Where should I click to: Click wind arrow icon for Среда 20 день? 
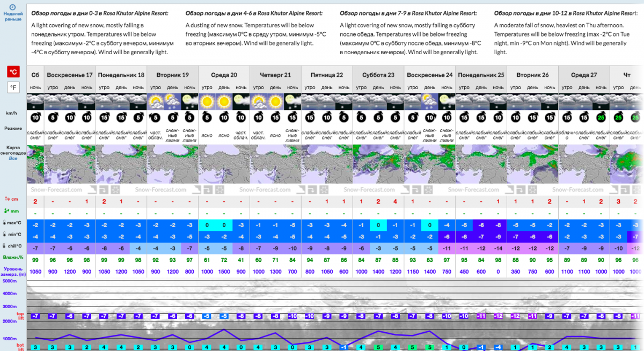pyautogui.click(x=224, y=118)
